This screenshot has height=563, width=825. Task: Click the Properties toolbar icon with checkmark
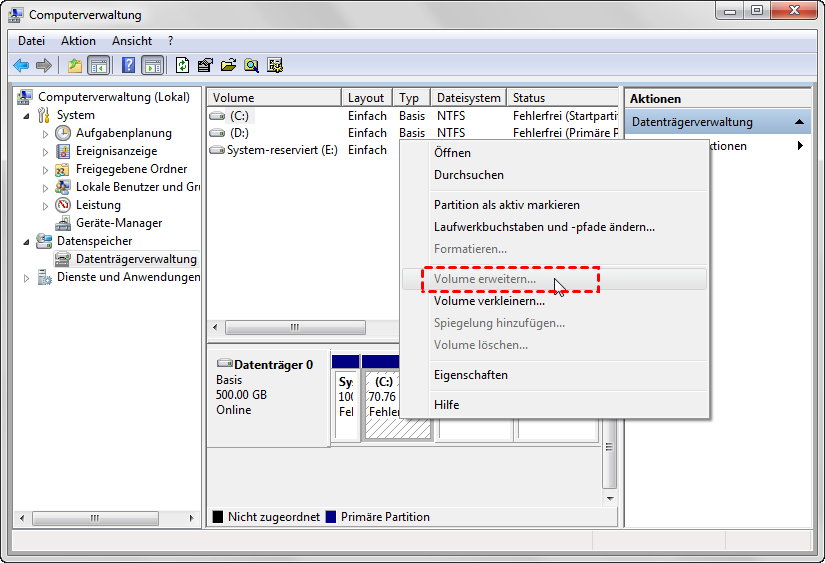pyautogui.click(x=205, y=66)
